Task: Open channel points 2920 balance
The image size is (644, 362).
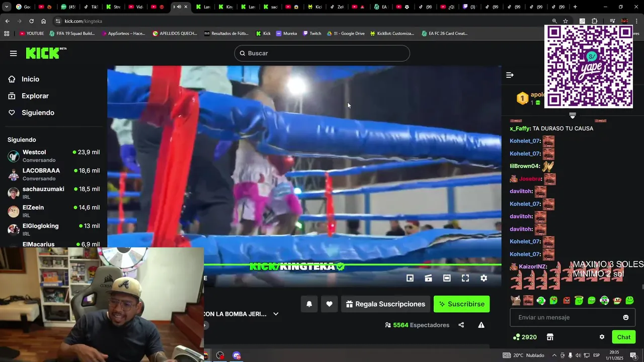Action: click(525, 337)
